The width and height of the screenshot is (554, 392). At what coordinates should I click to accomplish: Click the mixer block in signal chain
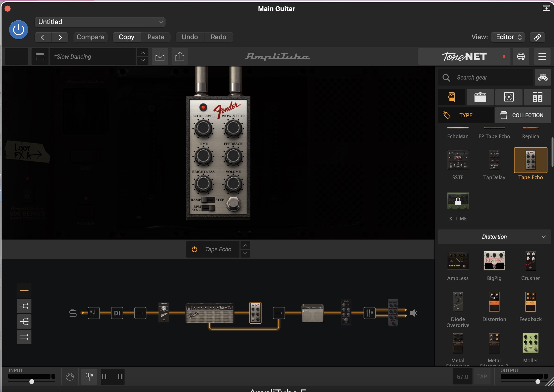[369, 313]
